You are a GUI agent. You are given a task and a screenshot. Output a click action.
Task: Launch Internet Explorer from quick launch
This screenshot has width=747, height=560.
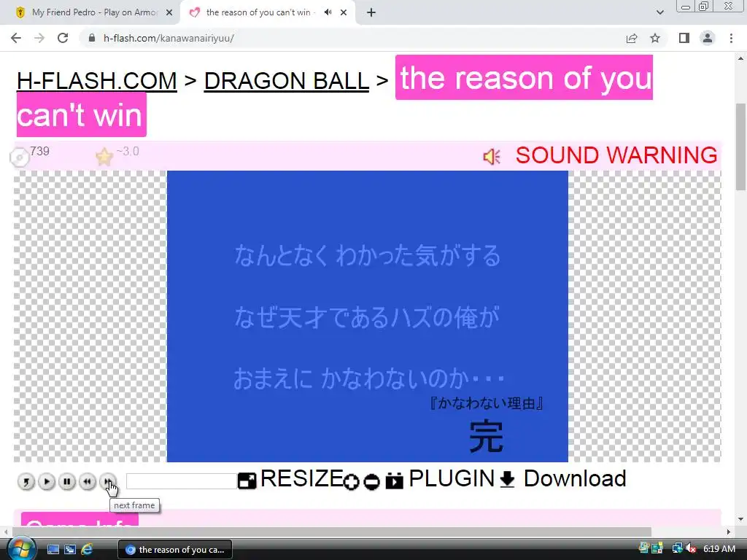[x=87, y=550]
